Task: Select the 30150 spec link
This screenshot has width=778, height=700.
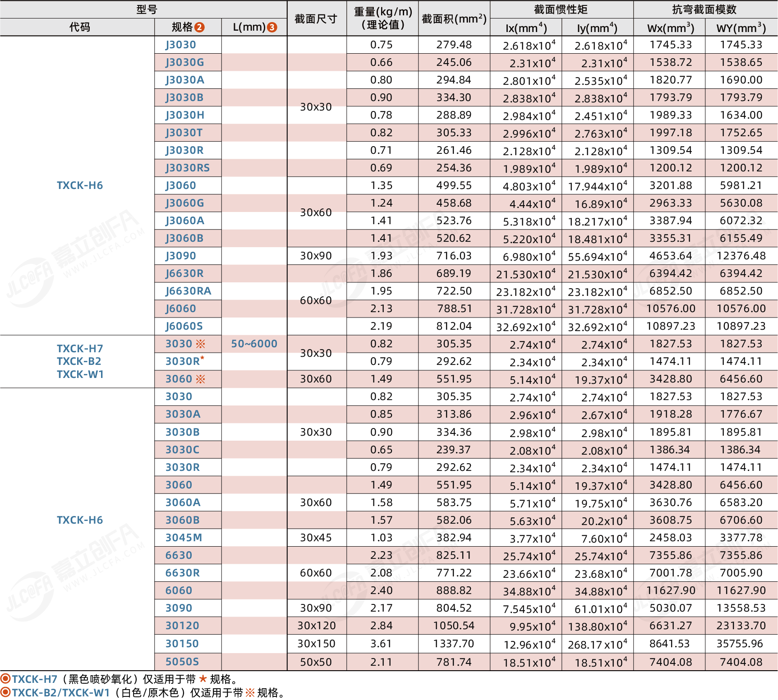Action: tap(182, 644)
